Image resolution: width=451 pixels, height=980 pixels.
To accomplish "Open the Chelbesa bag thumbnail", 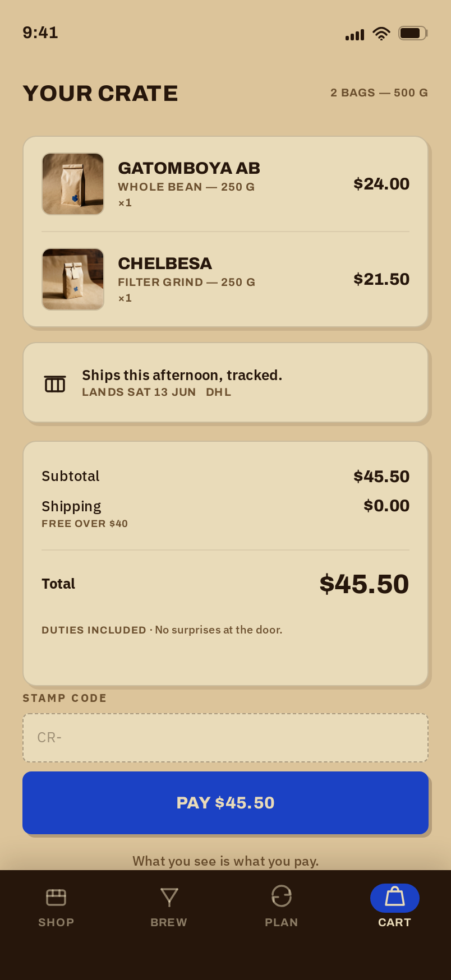I will click(x=73, y=279).
